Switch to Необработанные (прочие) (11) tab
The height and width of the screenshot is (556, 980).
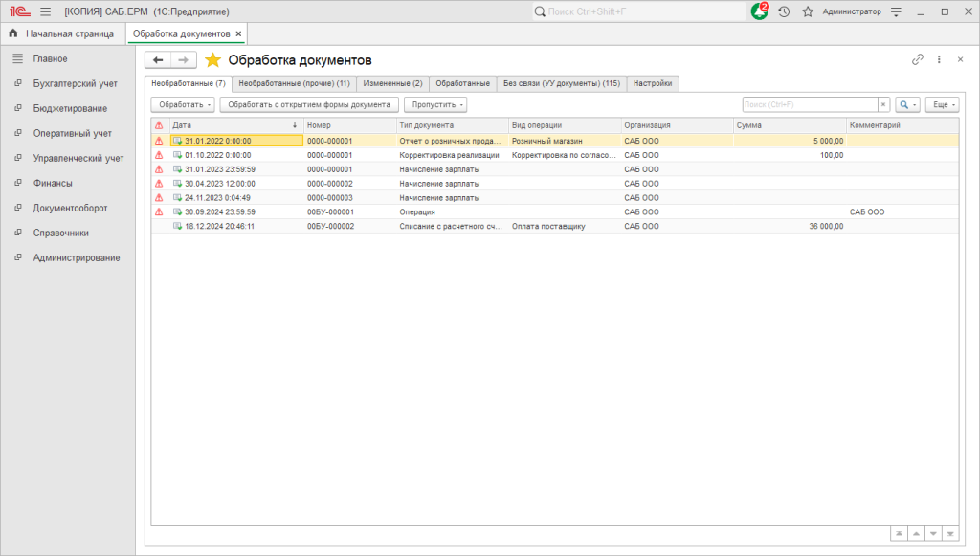tap(294, 83)
